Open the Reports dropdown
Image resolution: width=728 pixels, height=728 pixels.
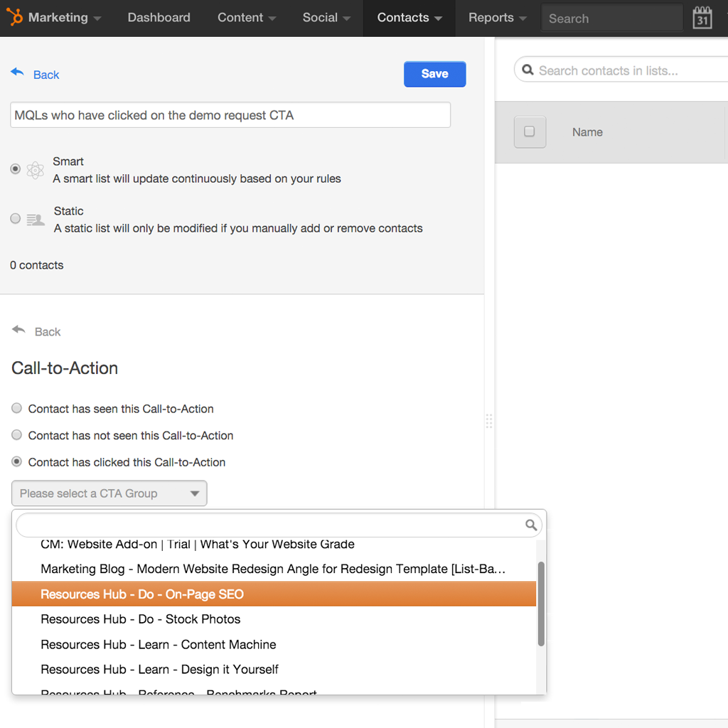496,18
